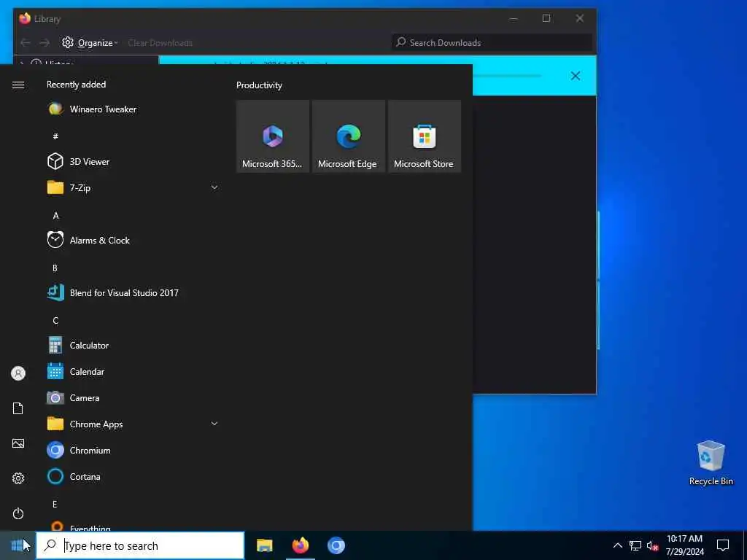Viewport: 747px width, 560px height.
Task: Open the Everything app entry
Action: click(133, 526)
